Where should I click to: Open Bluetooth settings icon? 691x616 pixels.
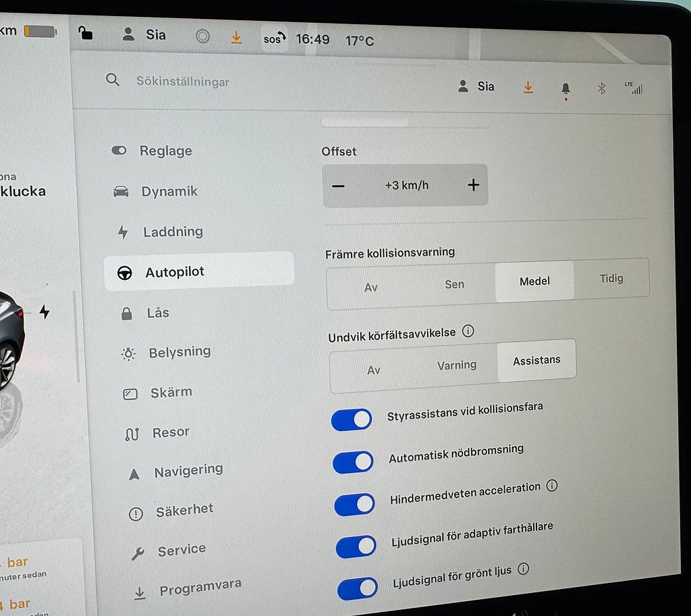click(x=601, y=88)
